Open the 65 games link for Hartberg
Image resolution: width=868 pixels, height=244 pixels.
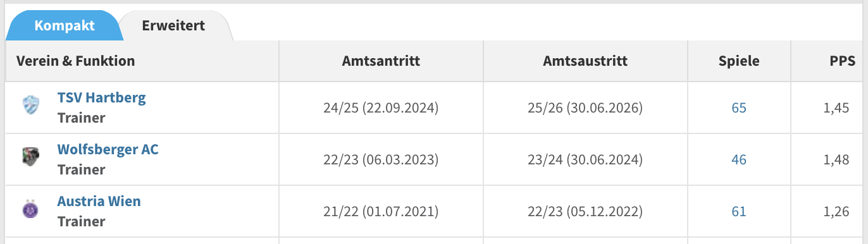(739, 107)
